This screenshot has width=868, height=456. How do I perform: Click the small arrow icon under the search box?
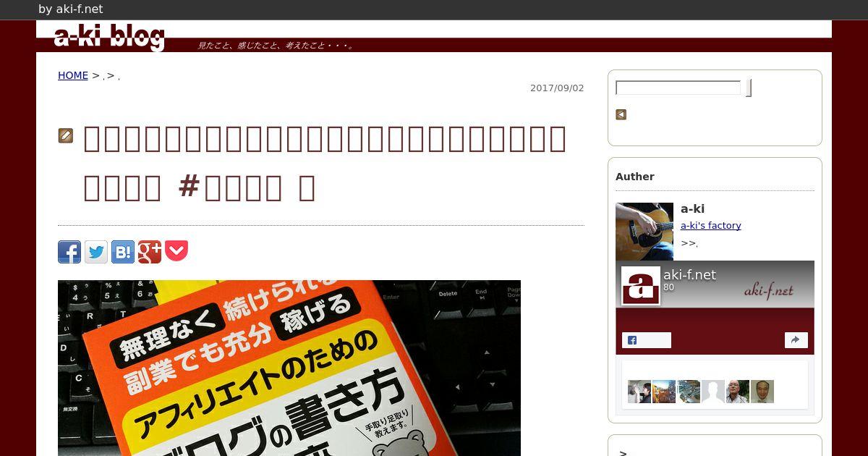click(x=621, y=114)
